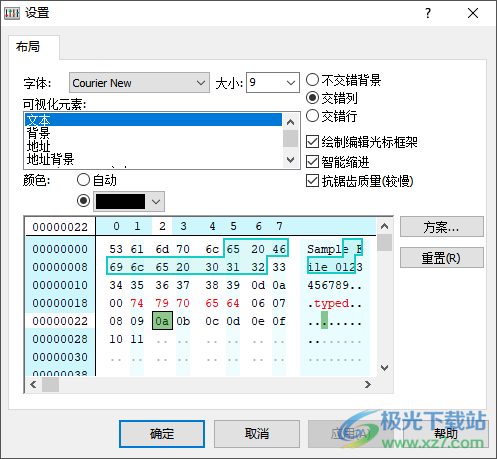The width and height of the screenshot is (497, 459).
Task: Expand the color picker dropdown arrow
Action: tap(156, 201)
